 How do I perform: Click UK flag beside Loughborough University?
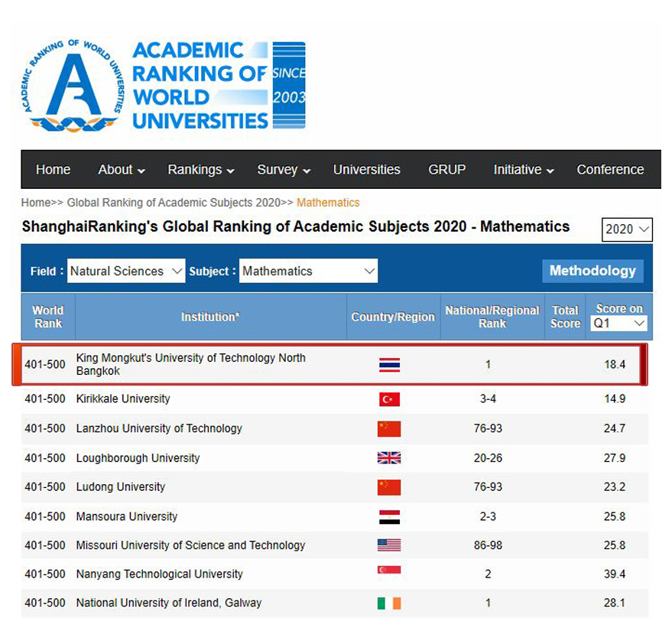[388, 458]
